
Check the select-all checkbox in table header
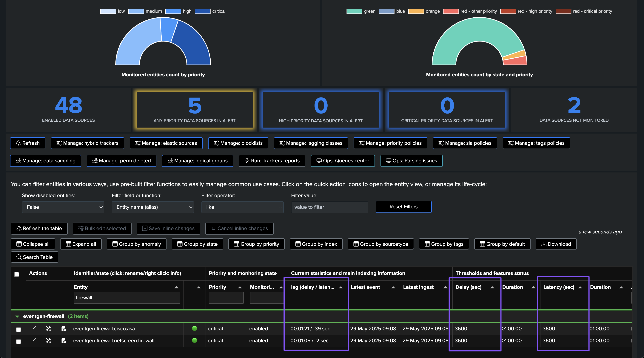click(x=17, y=274)
